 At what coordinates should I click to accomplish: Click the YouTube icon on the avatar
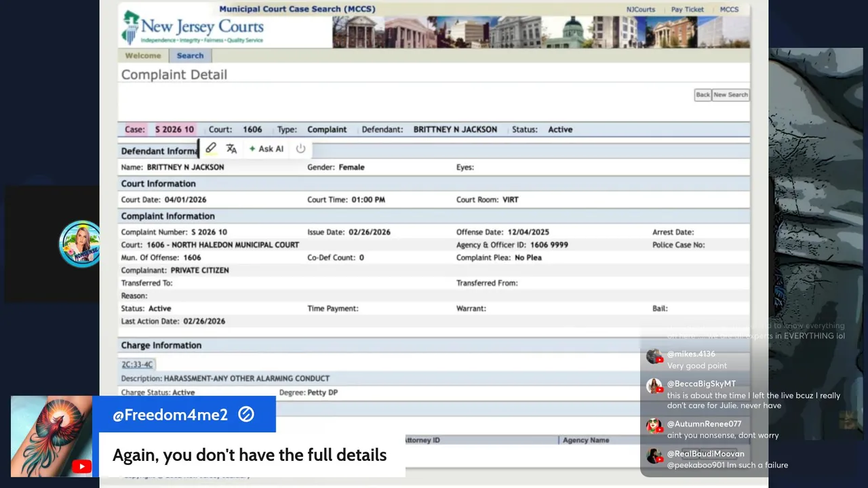click(81, 466)
